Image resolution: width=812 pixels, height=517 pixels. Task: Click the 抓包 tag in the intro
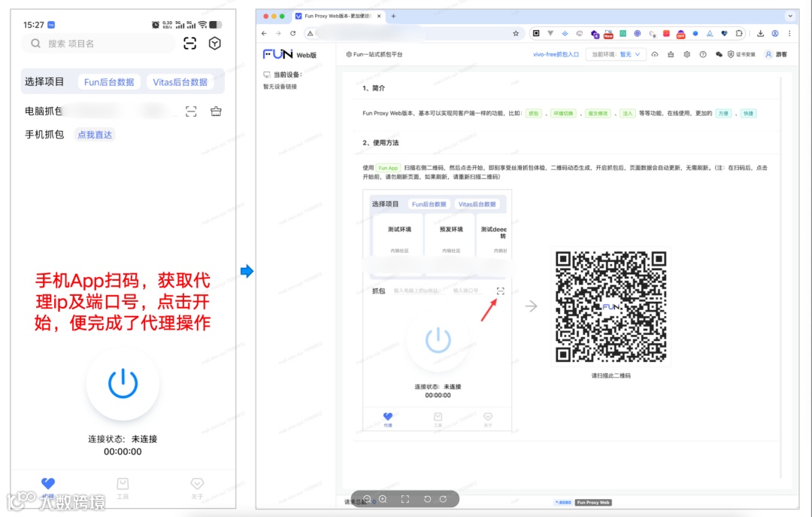[x=533, y=114]
